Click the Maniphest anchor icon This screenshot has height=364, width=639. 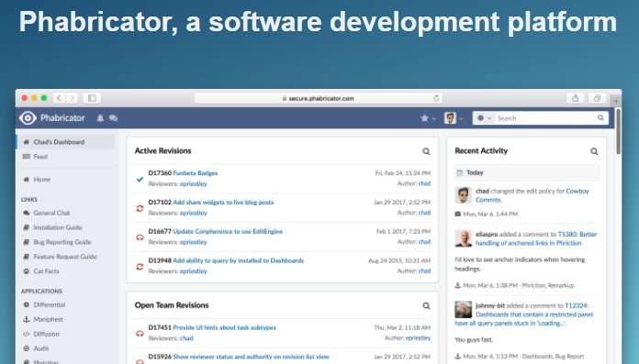27,319
